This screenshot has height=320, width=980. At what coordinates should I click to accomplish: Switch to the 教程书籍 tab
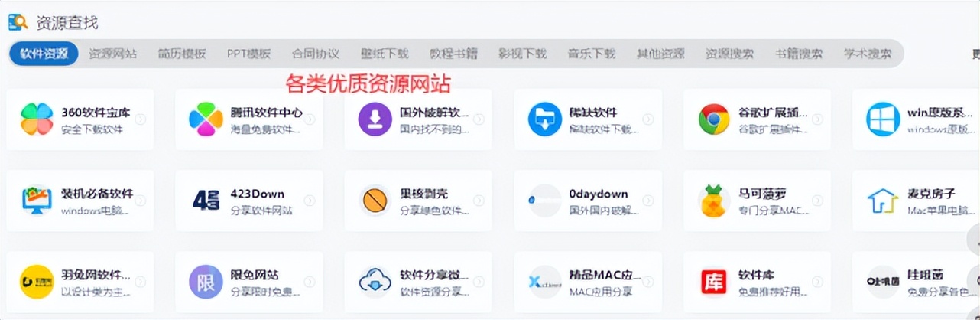click(x=454, y=54)
